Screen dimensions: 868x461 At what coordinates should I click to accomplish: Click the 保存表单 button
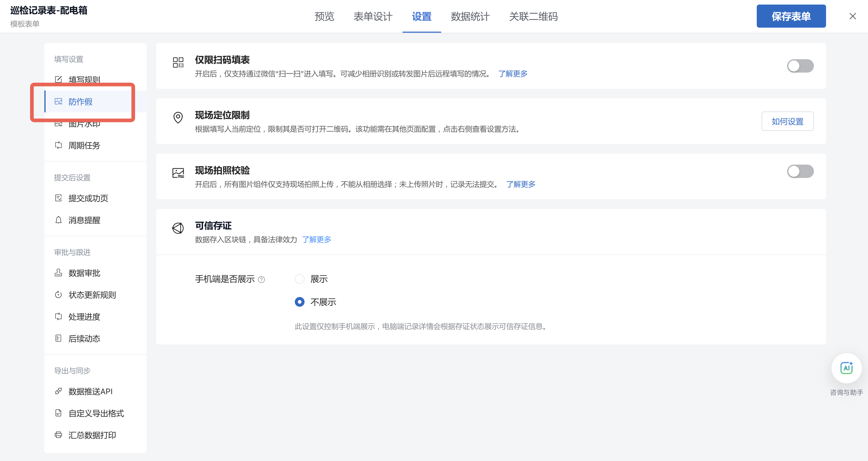click(791, 16)
